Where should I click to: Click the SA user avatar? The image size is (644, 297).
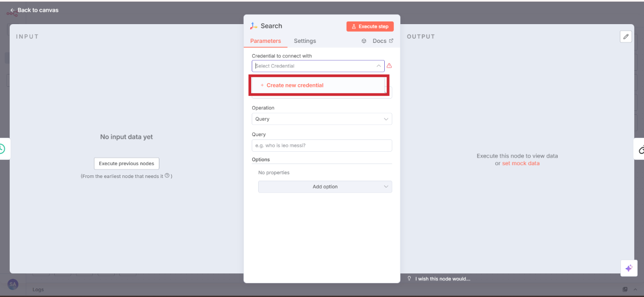click(x=13, y=284)
